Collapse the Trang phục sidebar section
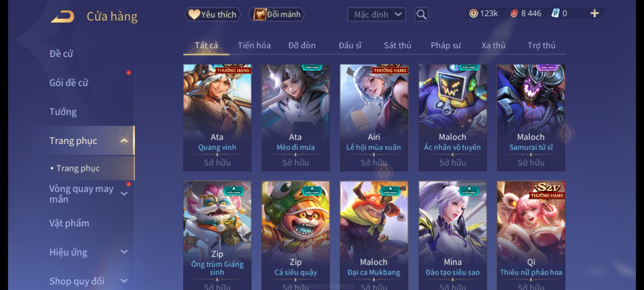 coord(124,140)
